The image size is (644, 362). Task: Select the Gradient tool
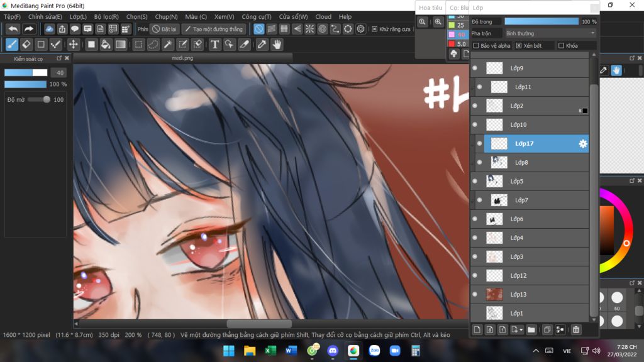click(x=120, y=45)
